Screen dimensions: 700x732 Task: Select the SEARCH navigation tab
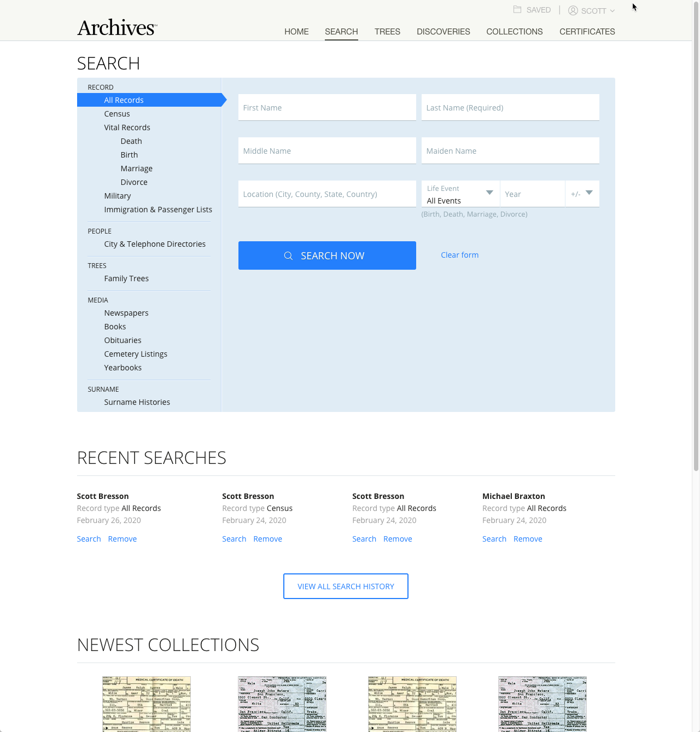[341, 32]
